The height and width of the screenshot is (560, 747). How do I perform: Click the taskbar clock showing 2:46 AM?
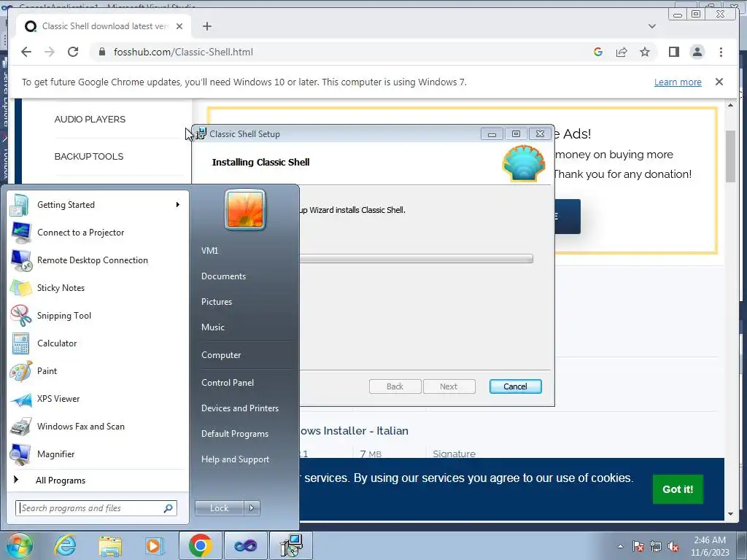pos(710,547)
